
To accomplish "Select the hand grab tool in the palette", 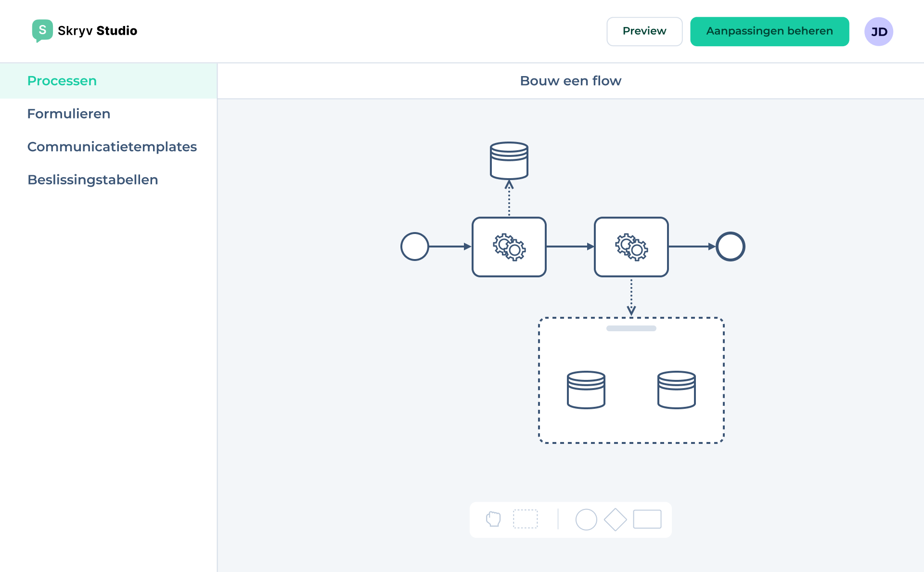I will (494, 520).
